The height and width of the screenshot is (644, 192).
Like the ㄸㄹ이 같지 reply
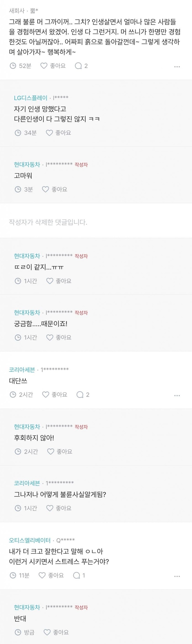[x=59, y=281]
